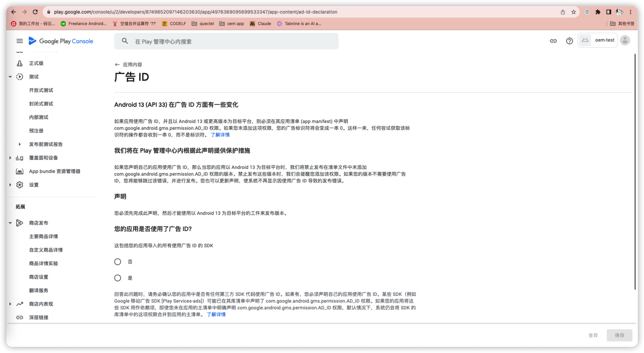Collapse the 商店发布 section arrow
Image resolution: width=644 pixels, height=353 pixels.
10,223
